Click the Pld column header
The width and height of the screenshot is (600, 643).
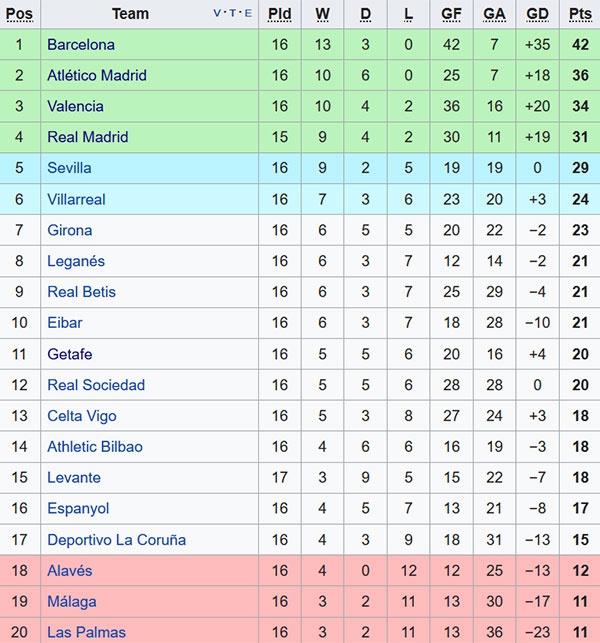[x=280, y=14]
